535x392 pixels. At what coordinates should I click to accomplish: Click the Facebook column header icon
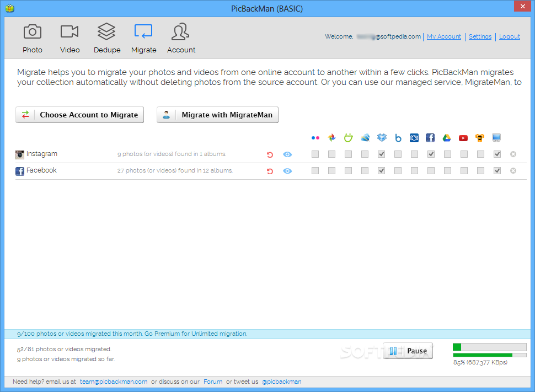(x=430, y=138)
